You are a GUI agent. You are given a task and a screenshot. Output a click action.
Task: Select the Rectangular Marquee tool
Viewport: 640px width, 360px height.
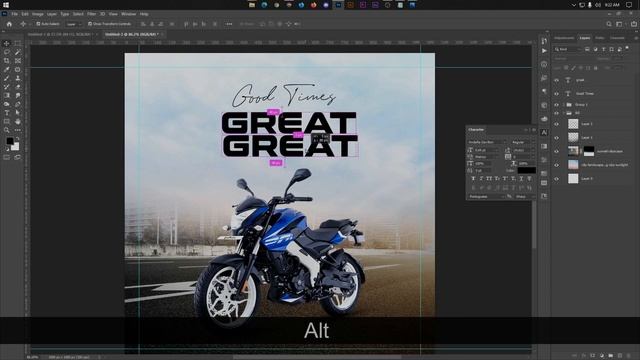point(18,43)
